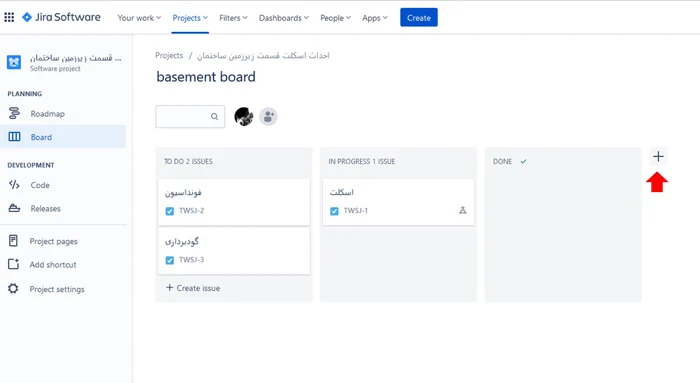The height and width of the screenshot is (383, 700).
Task: Click the Add shortcut icon
Action: (x=13, y=264)
